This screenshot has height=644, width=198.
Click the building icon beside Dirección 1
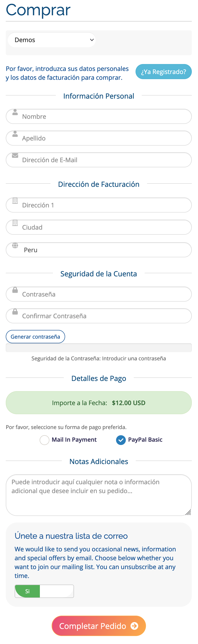15,201
